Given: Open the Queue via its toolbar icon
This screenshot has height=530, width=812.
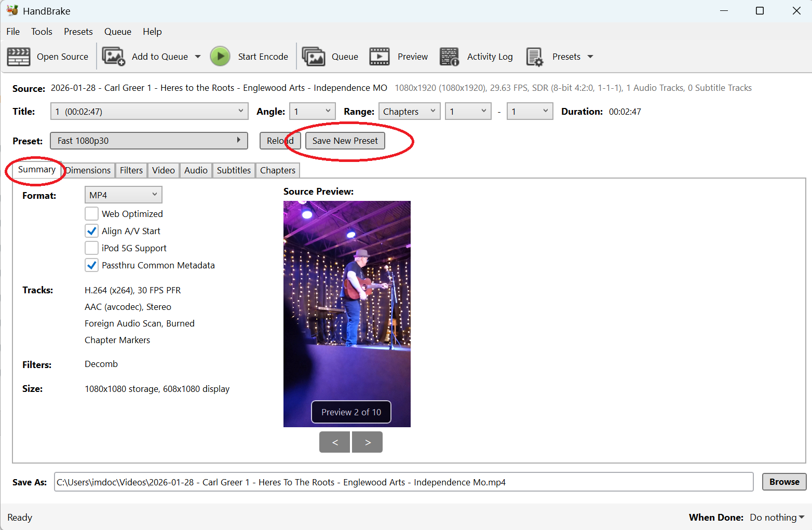Looking at the screenshot, I should 314,57.
